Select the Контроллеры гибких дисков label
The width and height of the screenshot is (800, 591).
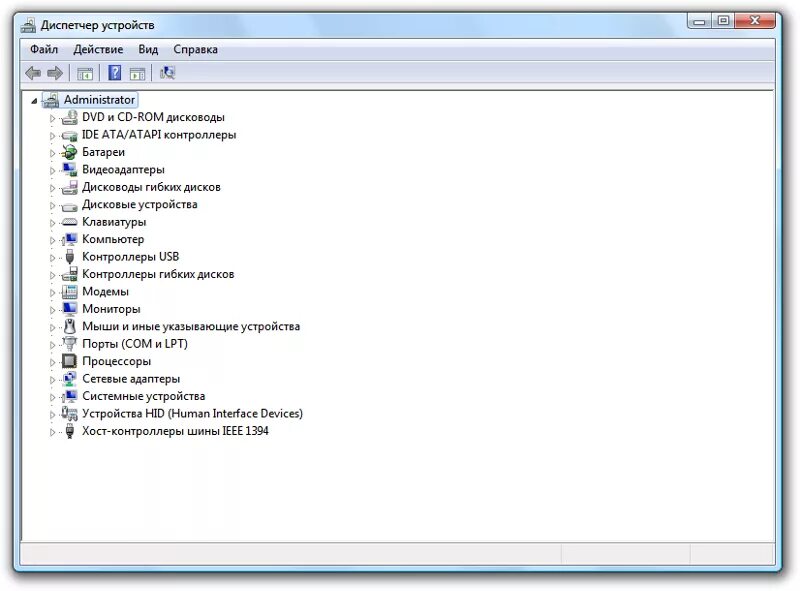pyautogui.click(x=158, y=275)
